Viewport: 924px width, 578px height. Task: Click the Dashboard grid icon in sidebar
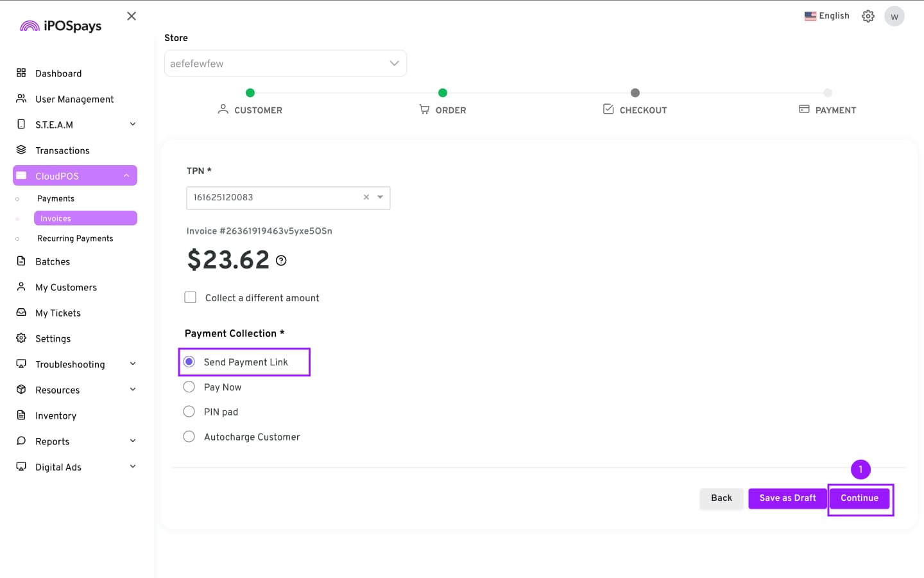tap(21, 73)
